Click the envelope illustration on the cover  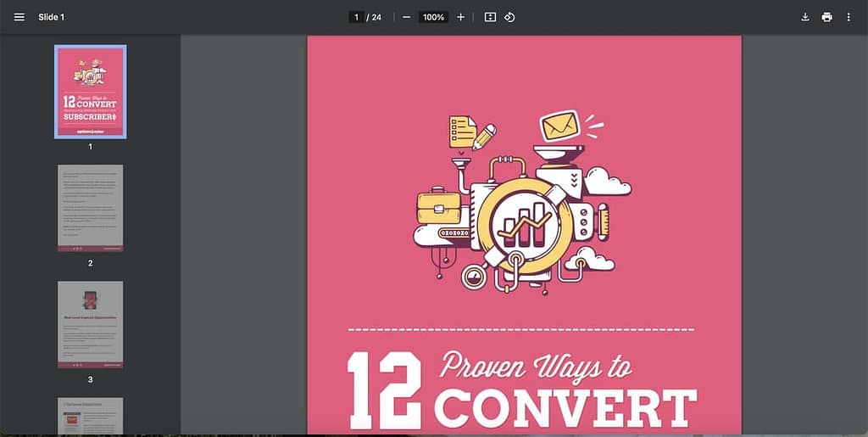[560, 126]
